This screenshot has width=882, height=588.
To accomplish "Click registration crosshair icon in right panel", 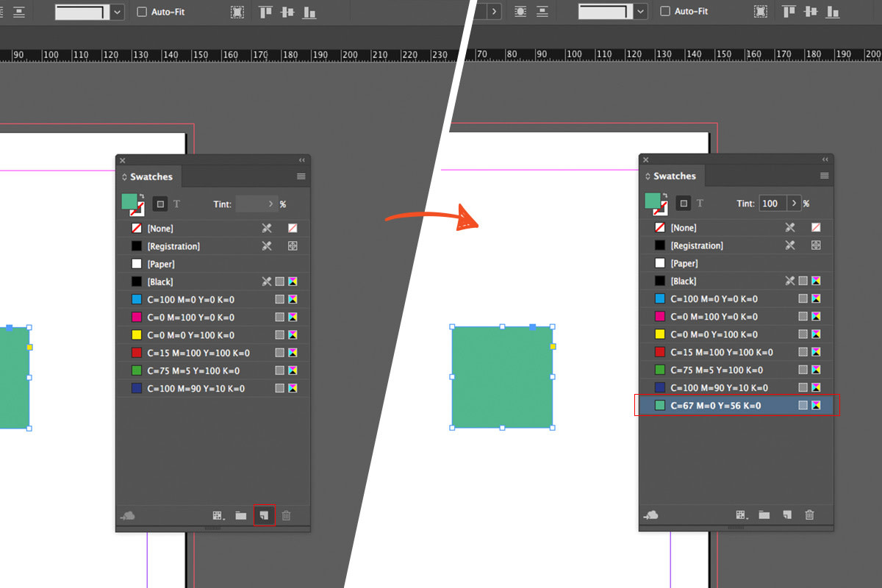I will (x=816, y=245).
